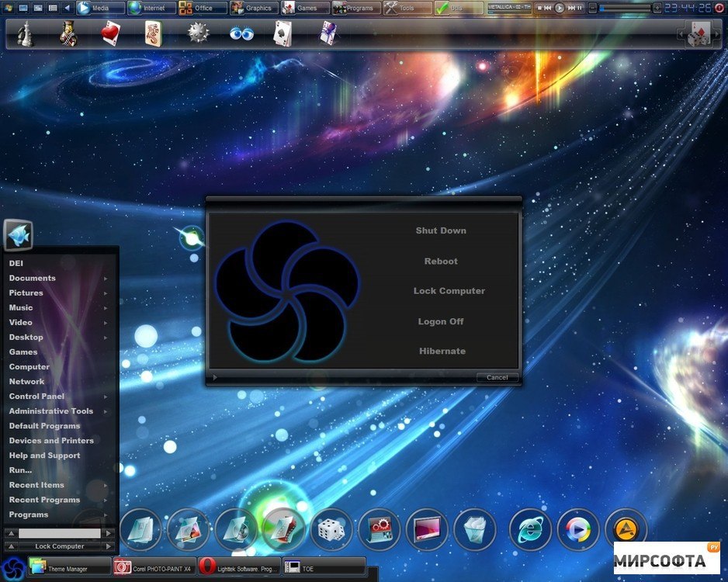Image resolution: width=728 pixels, height=582 pixels.
Task: Launch the orange AIMP player dock icon
Action: pos(626,528)
